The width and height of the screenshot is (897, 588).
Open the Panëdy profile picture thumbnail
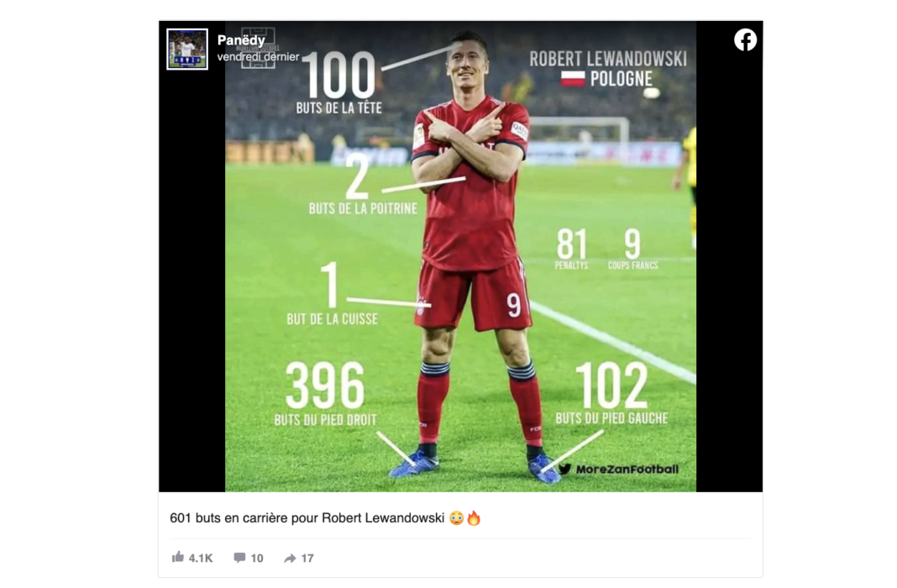(187, 50)
